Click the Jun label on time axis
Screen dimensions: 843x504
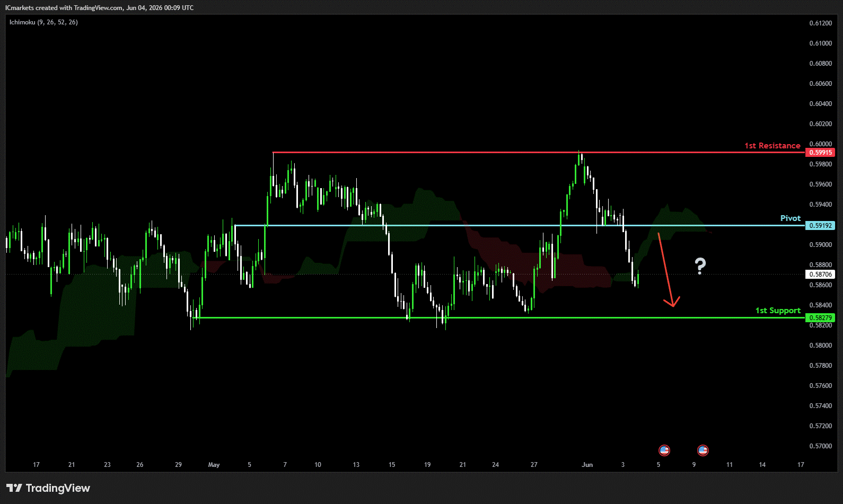tap(587, 465)
